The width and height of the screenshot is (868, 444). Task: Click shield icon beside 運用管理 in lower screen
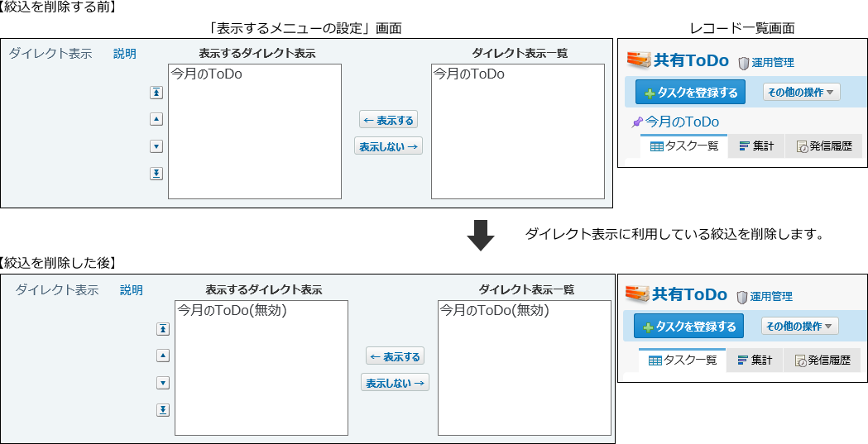pos(742,297)
